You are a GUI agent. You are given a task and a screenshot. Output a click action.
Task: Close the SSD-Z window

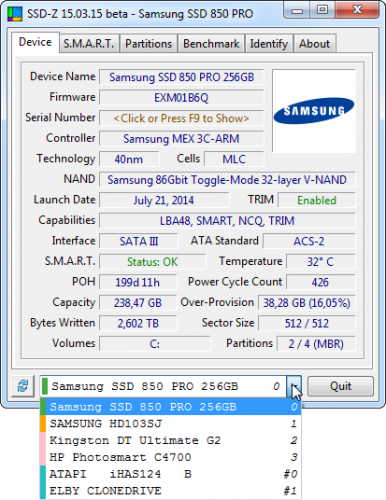coord(357,10)
